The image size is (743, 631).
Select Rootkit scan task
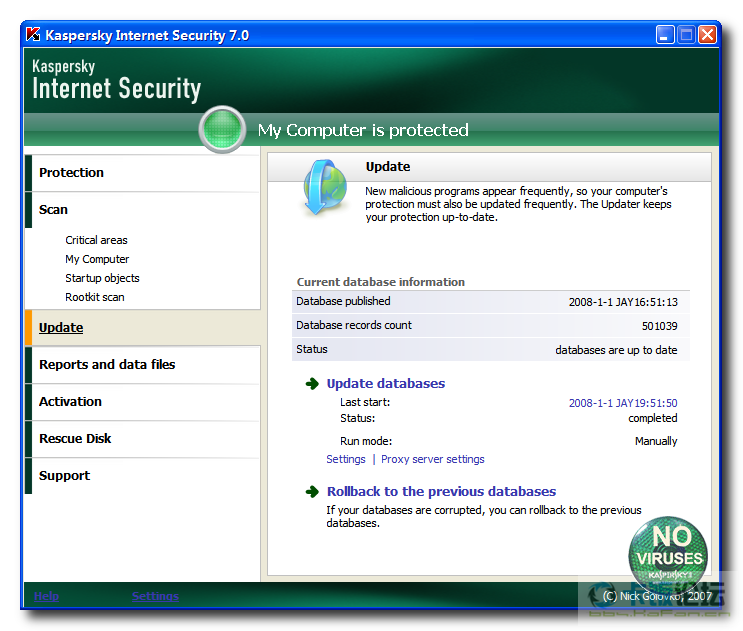coord(95,297)
